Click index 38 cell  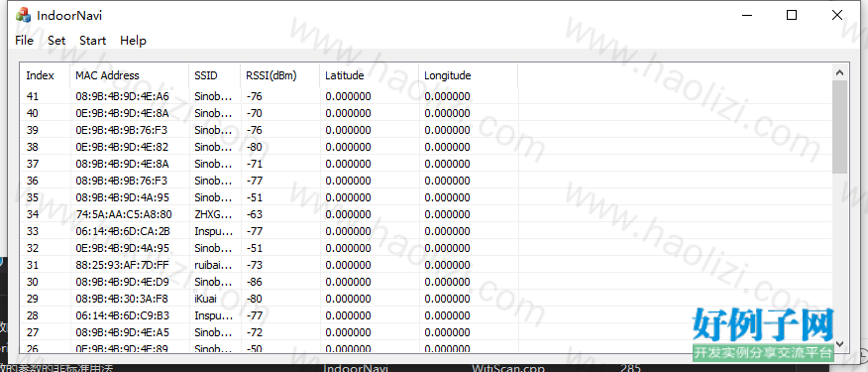click(32, 147)
